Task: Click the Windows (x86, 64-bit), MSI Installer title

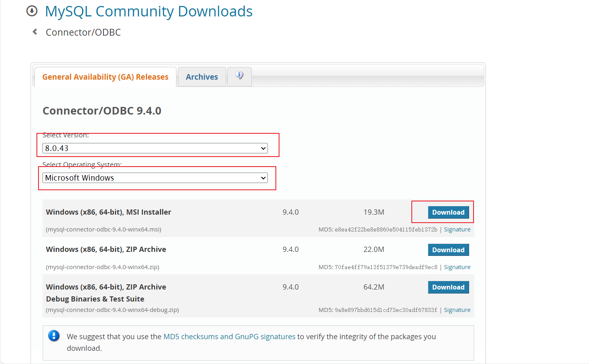Action: [x=109, y=212]
